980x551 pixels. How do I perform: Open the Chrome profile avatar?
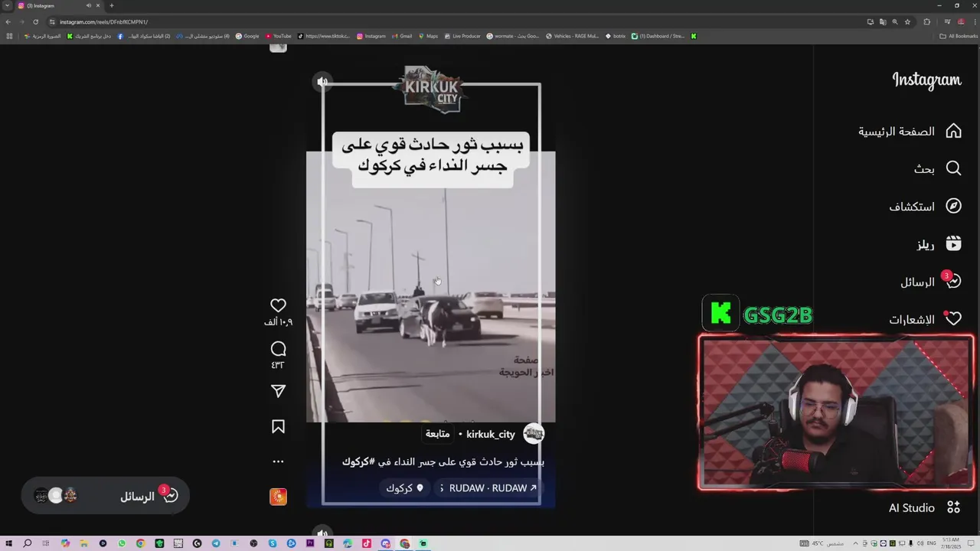pyautogui.click(x=961, y=21)
